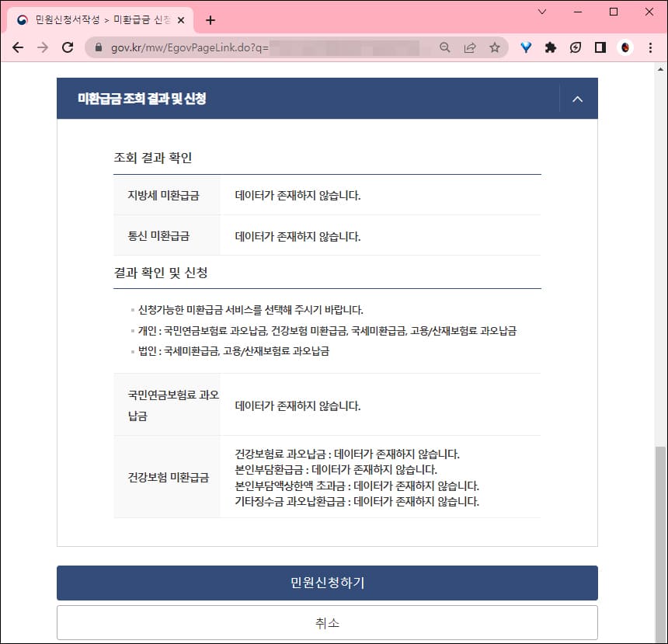Click the bookmark star in the address bar
Image resolution: width=668 pixels, height=644 pixels.
tap(495, 47)
